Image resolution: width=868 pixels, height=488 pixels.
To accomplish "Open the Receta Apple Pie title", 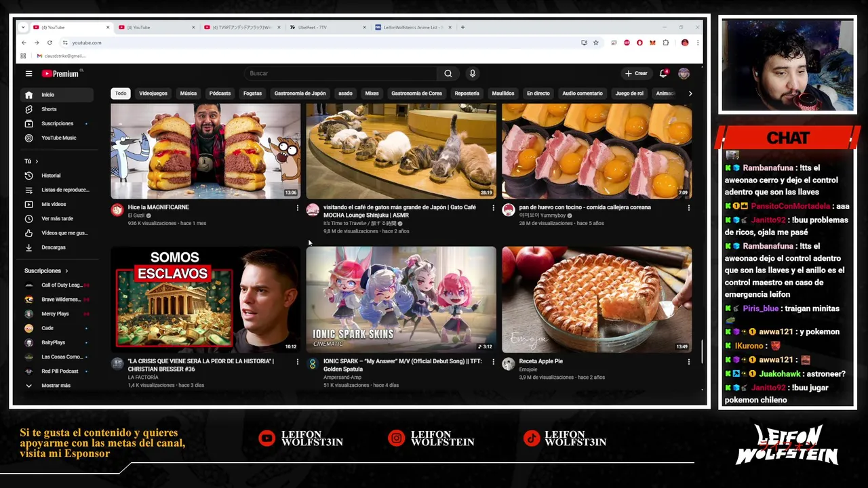I will click(x=540, y=361).
